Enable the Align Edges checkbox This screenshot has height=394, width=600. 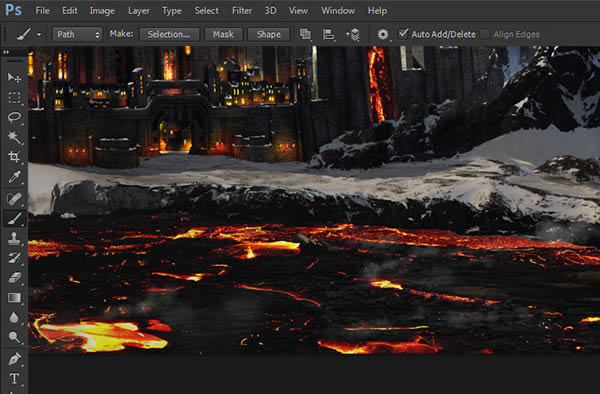pos(484,34)
